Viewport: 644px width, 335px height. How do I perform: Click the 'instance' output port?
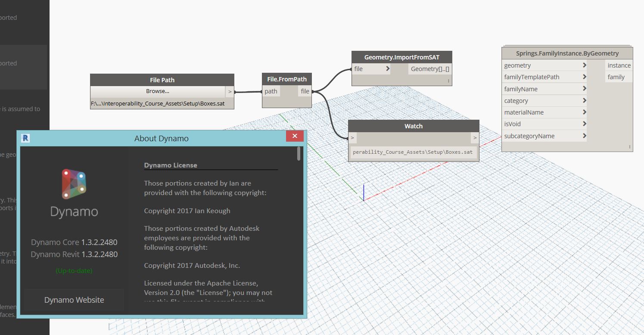(619, 65)
